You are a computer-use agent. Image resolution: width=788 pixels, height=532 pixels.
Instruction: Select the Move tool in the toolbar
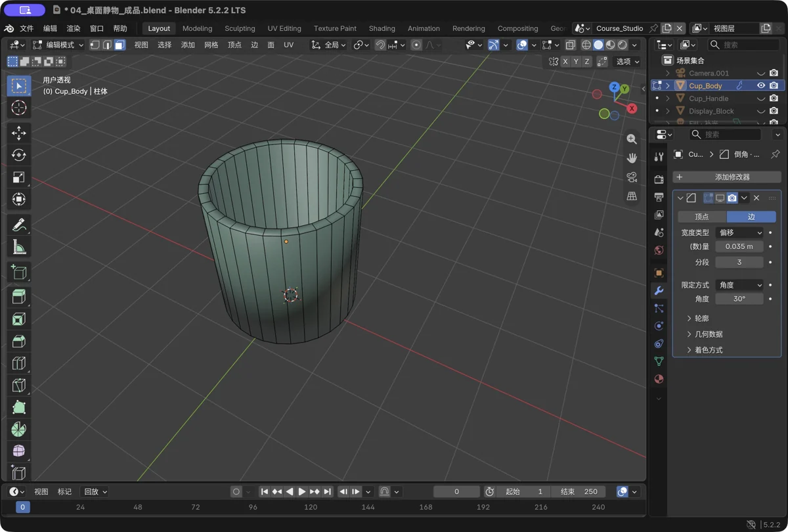[x=18, y=133]
